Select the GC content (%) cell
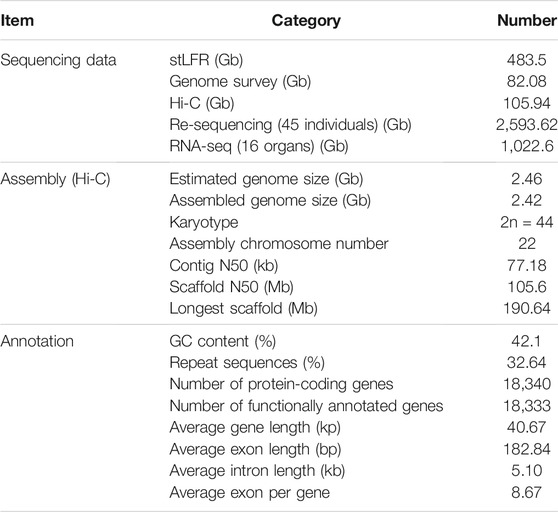The width and height of the screenshot is (558, 512). tap(223, 342)
